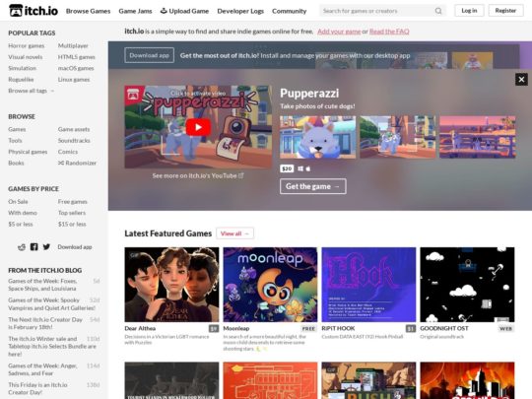Open $15 or less games
532x399 pixels.
[x=72, y=224]
